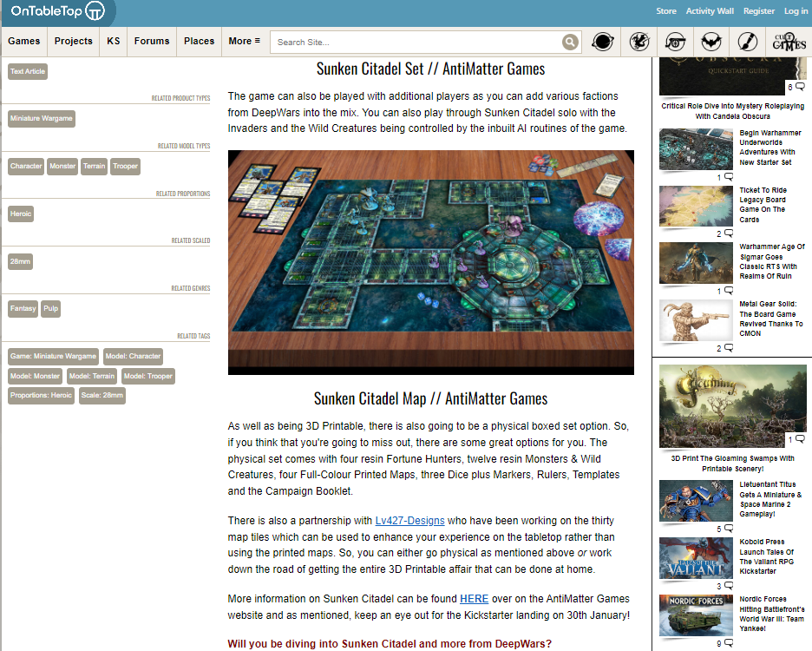
Task: Click comment bubble under Tales of the Valiant thumbnail
Action: coord(729,586)
